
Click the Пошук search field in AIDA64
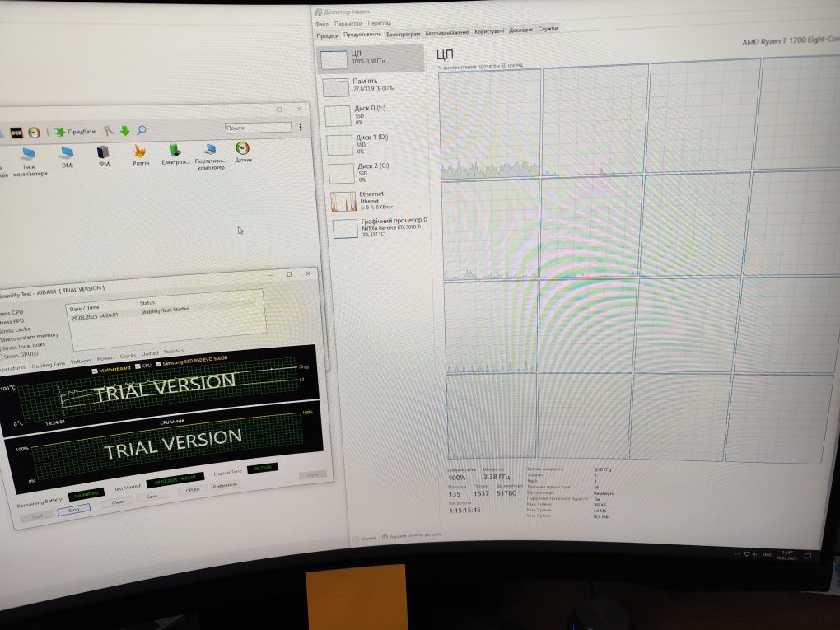259,128
